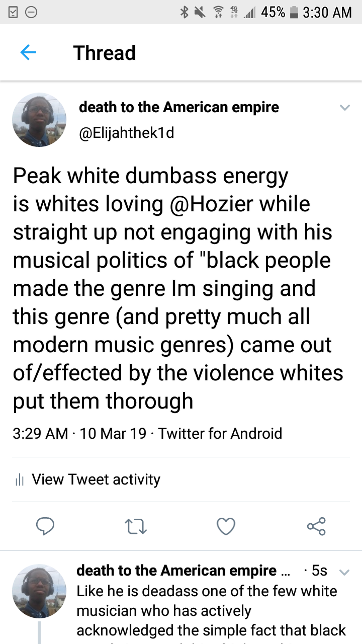Tap the tweet activity bar-chart icon
This screenshot has width=362, height=644.
[x=20, y=480]
